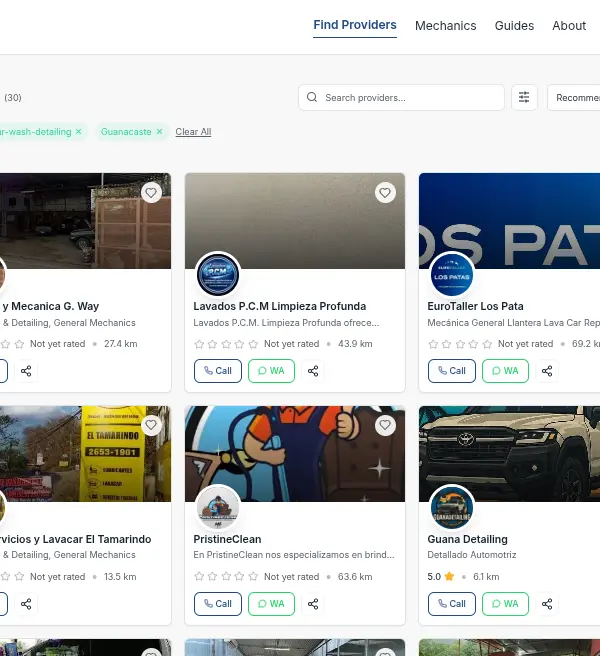Open the PristineClean logo avatar
The image size is (600, 656).
218,507
